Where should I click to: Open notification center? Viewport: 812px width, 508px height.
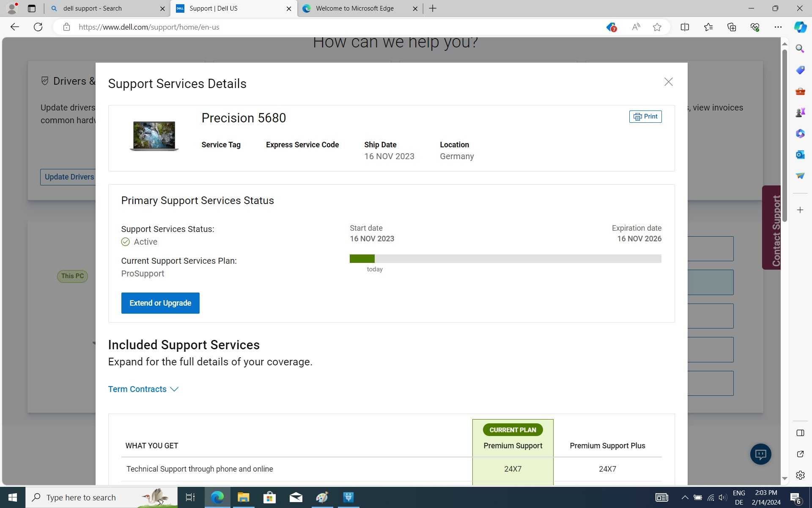tap(796, 497)
